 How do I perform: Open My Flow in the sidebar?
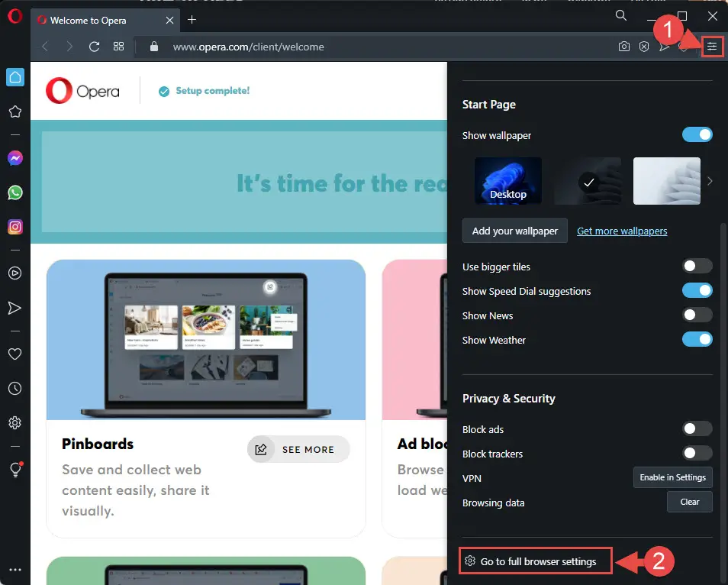(14, 308)
